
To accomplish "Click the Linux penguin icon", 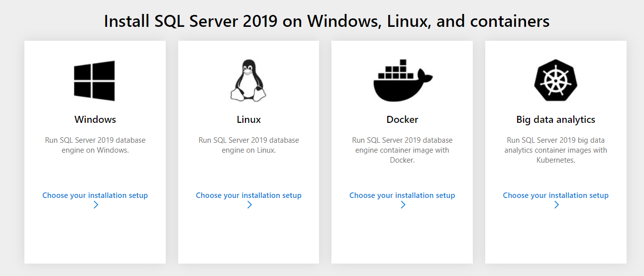I will [x=248, y=81].
